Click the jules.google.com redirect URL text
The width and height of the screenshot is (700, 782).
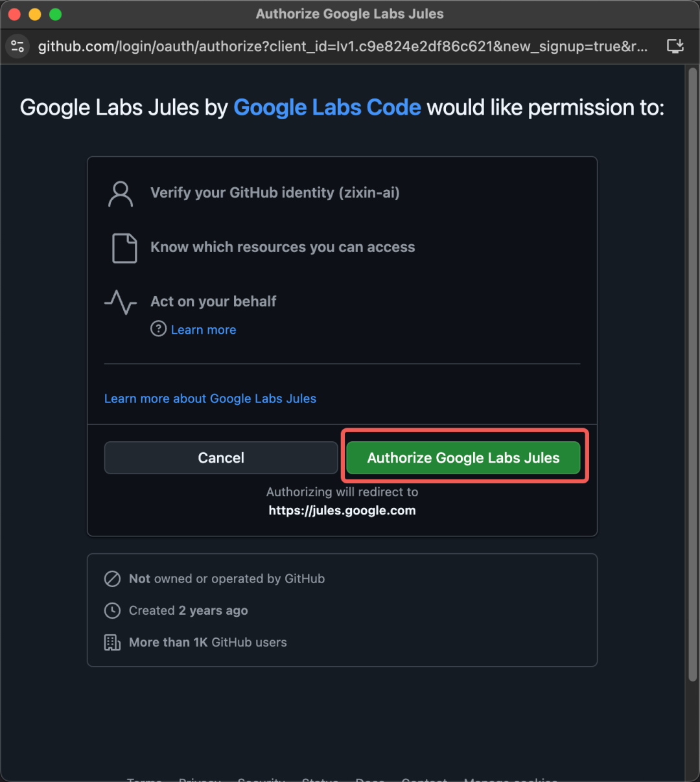[342, 511]
